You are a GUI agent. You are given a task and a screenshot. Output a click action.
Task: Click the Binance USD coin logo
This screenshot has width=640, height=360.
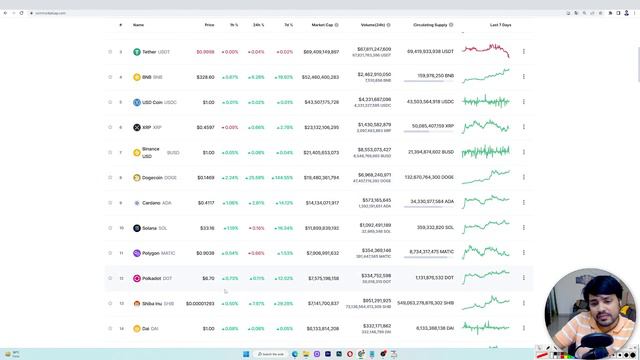[x=137, y=153]
